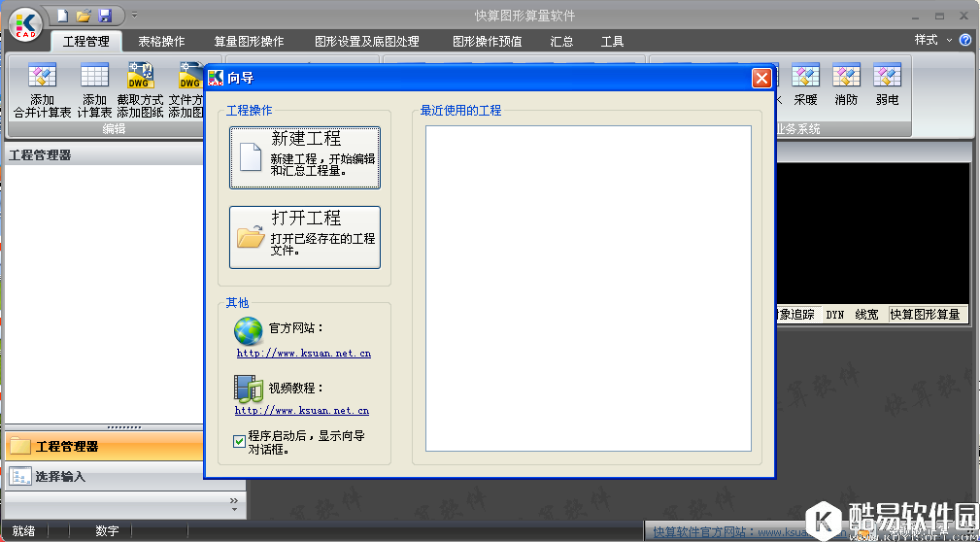Click the 消防 system icon
Viewport: 980px width, 542px height.
(846, 85)
